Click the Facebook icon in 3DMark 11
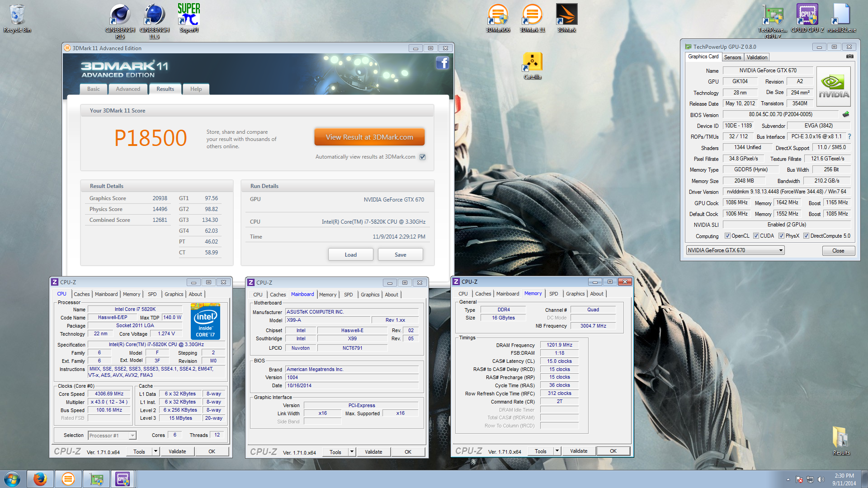Image resolution: width=868 pixels, height=488 pixels. (x=442, y=63)
